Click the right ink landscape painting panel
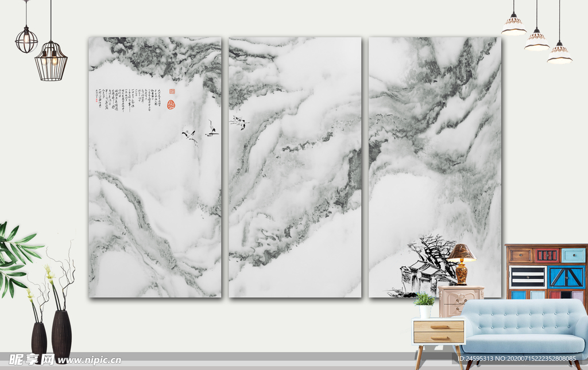Viewport: 588px width, 370px height. [435, 167]
